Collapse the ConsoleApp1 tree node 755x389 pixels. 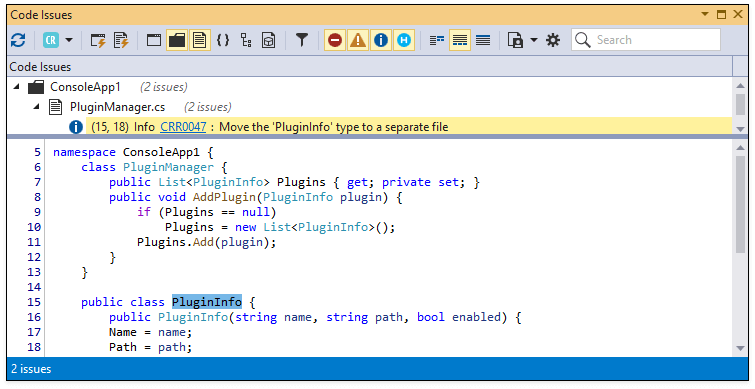coord(17,87)
